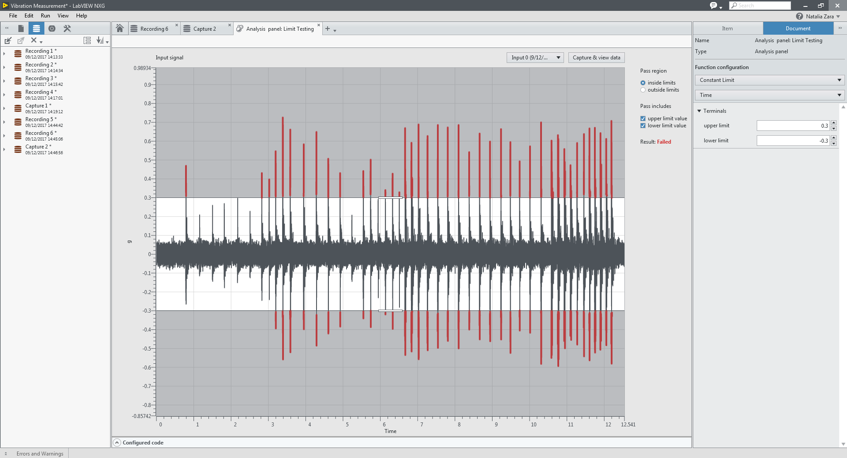Image resolution: width=847 pixels, height=458 pixels.
Task: Open the tools wrench icon
Action: point(67,29)
